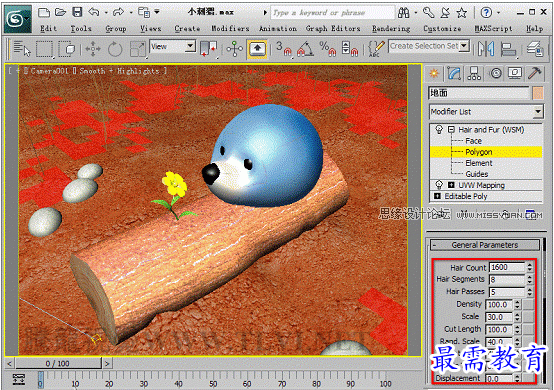
Task: Toggle the Angle Snap icon
Action: 305,49
